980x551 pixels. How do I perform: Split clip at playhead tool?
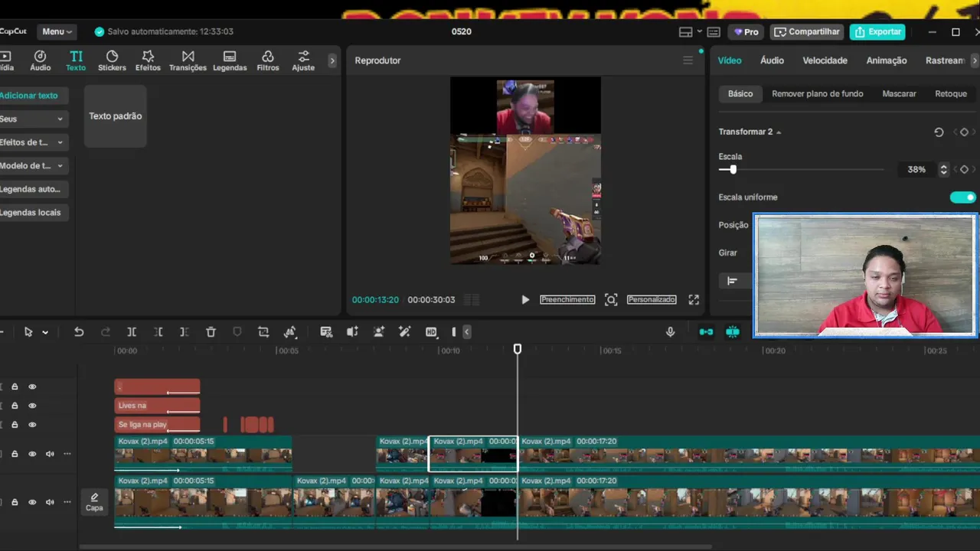point(132,332)
